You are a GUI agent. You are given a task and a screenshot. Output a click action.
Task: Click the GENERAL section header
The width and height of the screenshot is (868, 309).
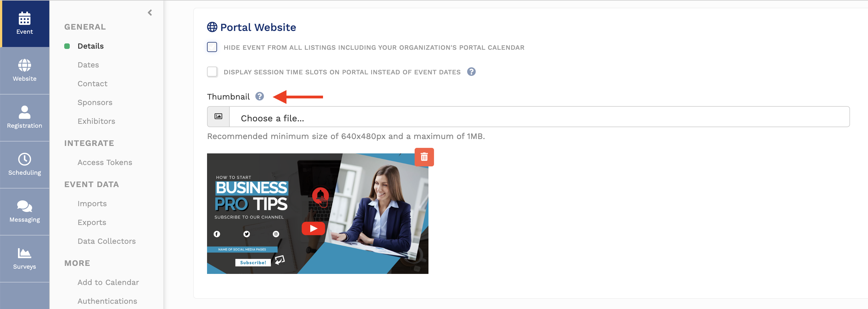[x=85, y=27]
